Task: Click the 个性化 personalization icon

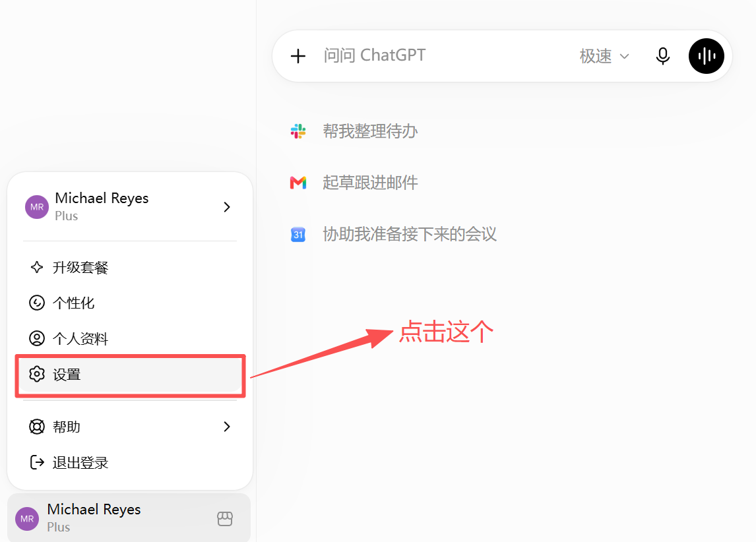Action: pos(37,303)
